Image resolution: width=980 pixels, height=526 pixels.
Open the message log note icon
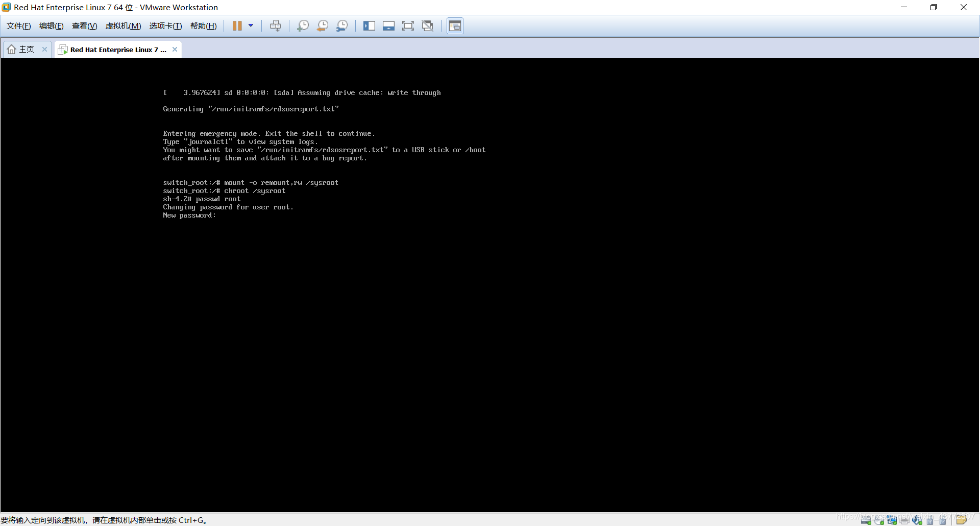962,520
